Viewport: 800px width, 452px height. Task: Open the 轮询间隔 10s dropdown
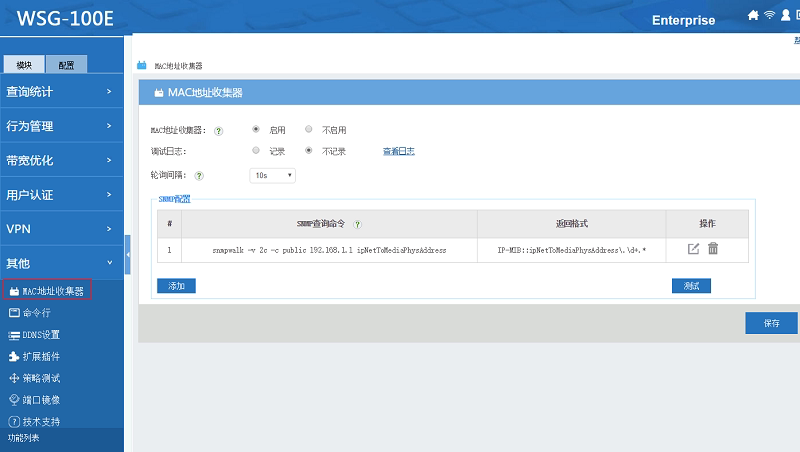pyautogui.click(x=272, y=175)
